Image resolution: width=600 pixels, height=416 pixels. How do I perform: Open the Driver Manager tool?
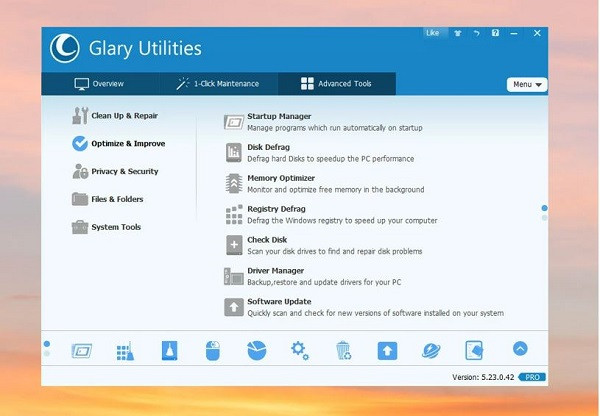click(313, 276)
